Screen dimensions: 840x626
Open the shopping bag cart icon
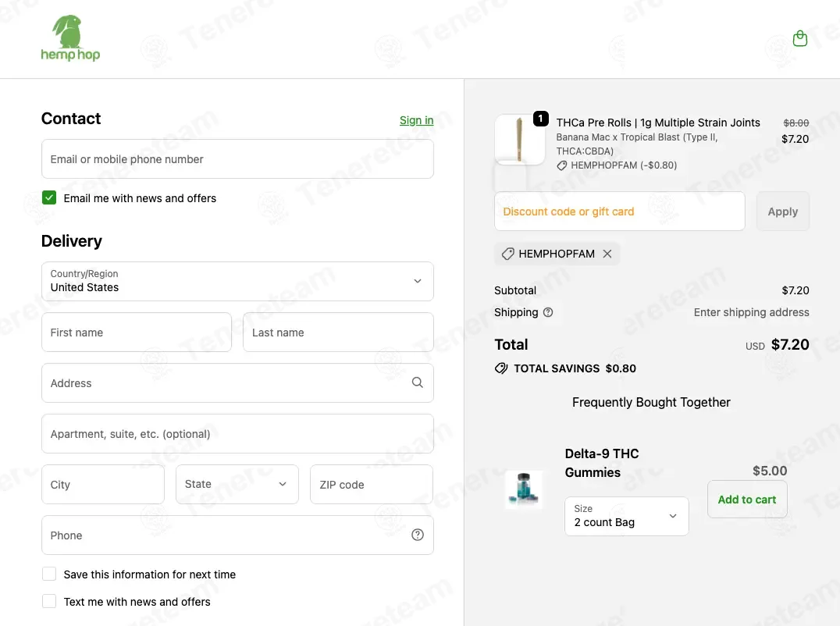[800, 38]
